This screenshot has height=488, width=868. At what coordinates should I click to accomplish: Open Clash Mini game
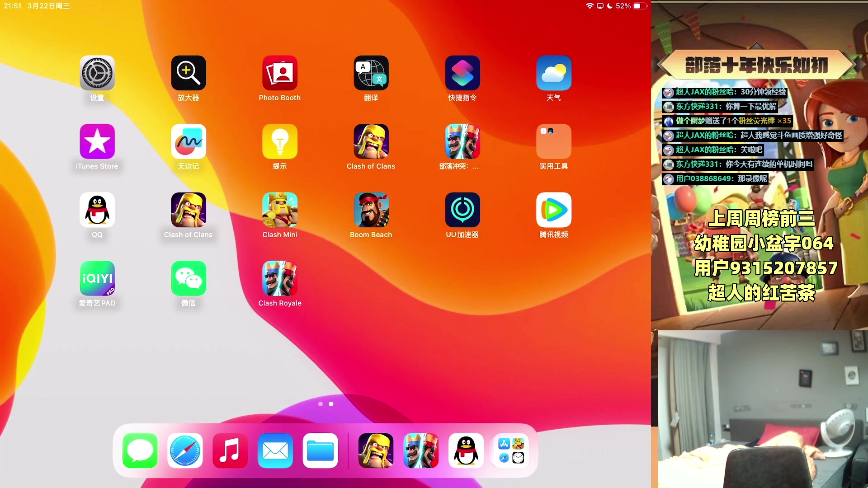point(280,210)
